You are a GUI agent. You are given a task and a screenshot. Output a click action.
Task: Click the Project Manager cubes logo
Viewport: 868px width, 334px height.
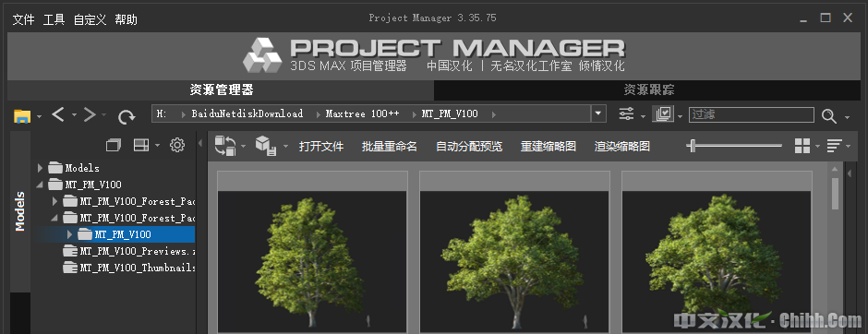262,55
